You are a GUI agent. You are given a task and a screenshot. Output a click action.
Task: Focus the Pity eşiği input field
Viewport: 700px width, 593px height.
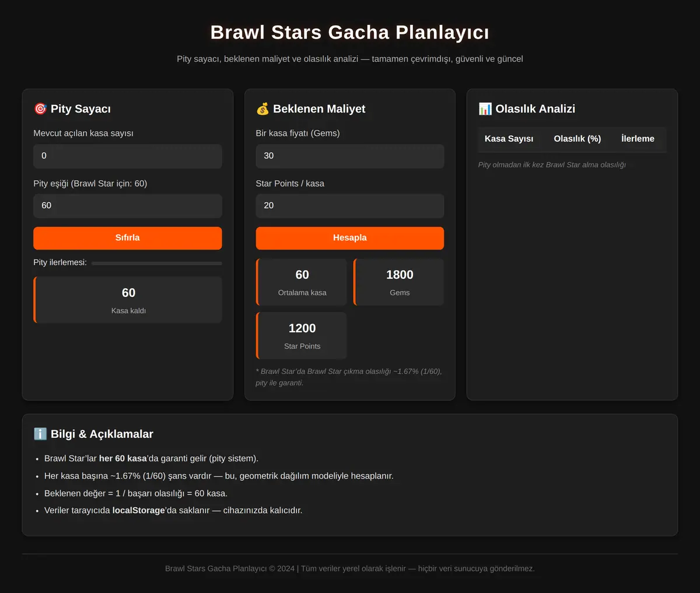(128, 206)
